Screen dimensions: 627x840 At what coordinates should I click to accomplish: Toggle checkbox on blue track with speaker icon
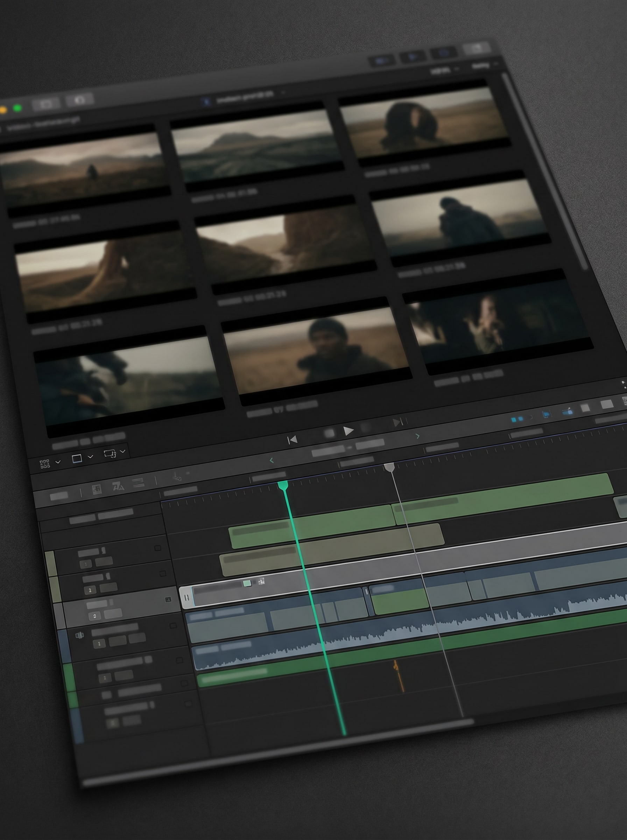pyautogui.click(x=173, y=625)
